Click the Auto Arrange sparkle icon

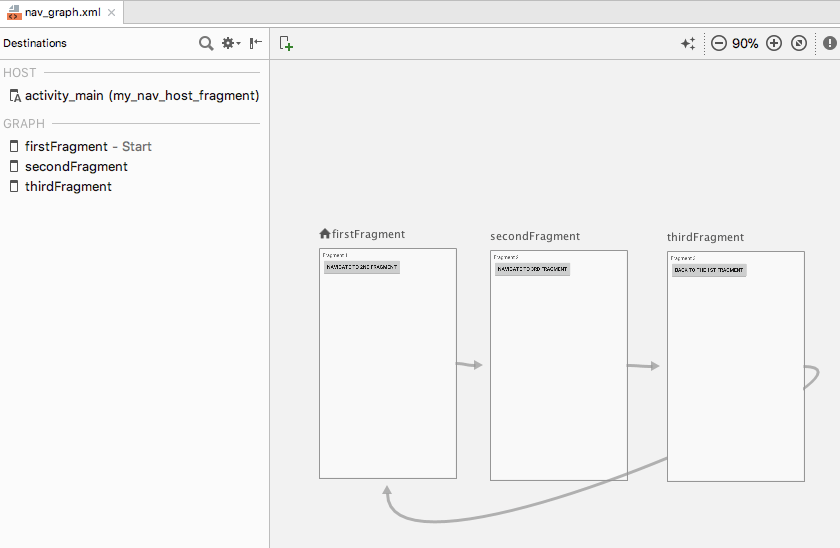688,43
